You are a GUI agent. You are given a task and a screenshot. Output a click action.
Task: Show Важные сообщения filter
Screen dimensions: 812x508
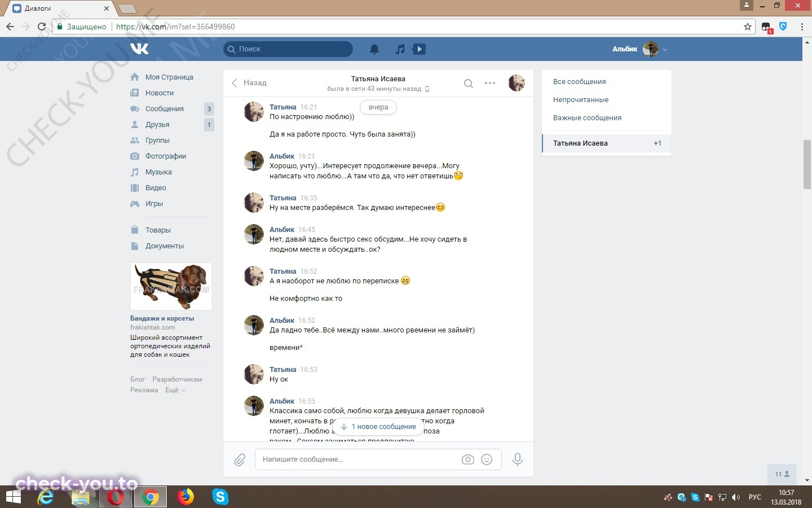coord(587,117)
